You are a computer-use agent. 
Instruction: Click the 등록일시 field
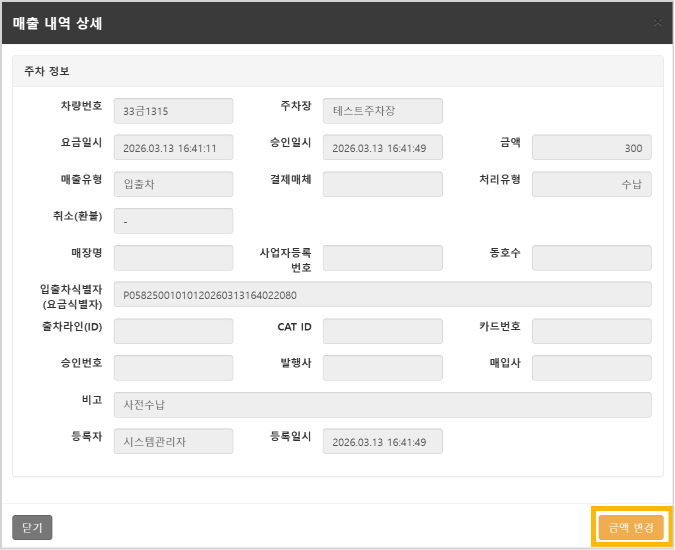382,441
